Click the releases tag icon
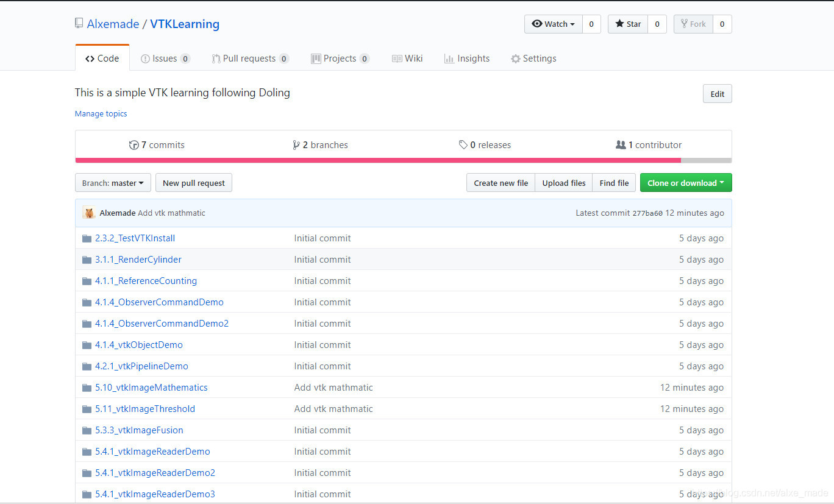The height and width of the screenshot is (504, 834). coord(463,145)
